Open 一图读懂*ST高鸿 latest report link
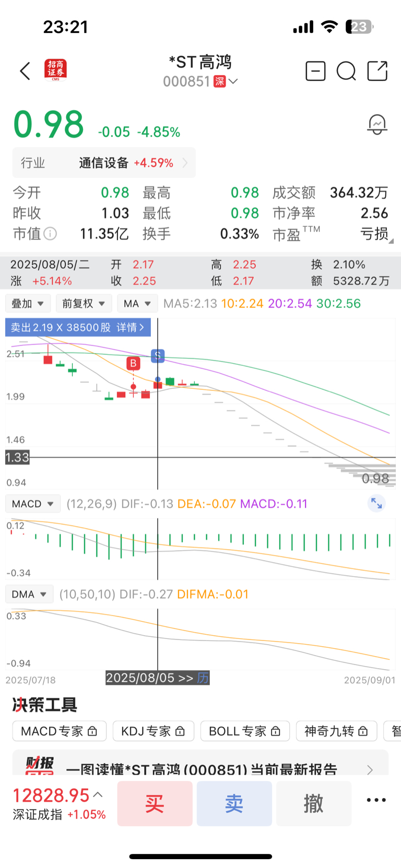This screenshot has height=868, width=401. coord(200,764)
